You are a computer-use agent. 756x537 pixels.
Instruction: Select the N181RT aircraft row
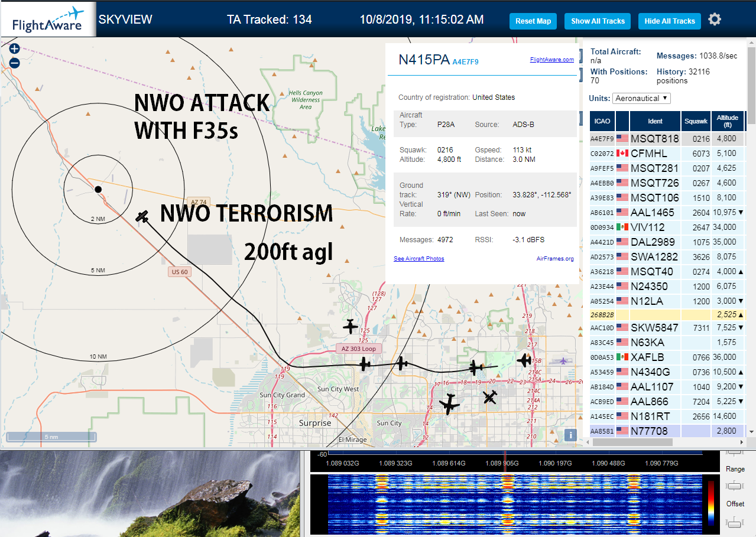pos(667,416)
